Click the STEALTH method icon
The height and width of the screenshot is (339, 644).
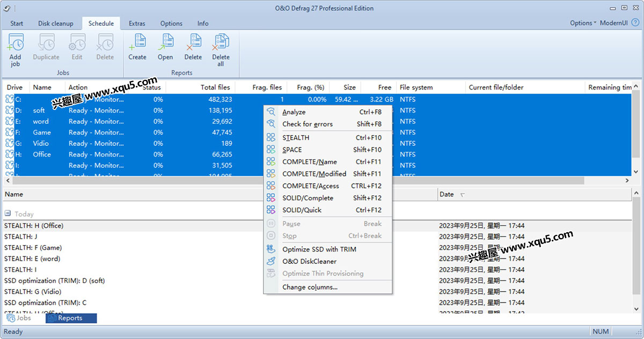pos(271,138)
